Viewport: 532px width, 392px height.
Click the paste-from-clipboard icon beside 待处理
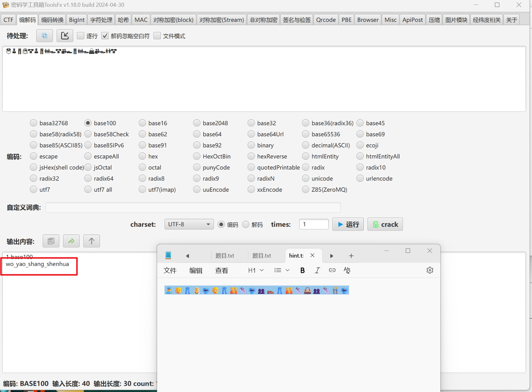coord(45,36)
